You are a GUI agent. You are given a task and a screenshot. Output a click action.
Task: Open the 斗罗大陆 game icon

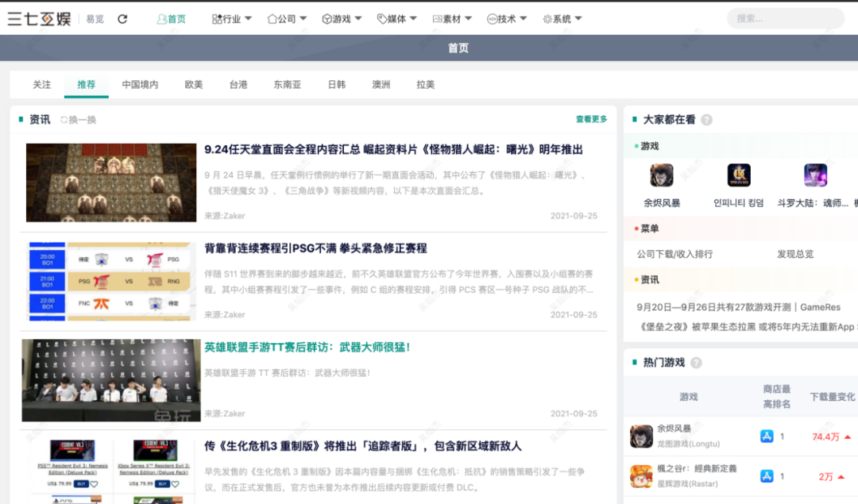[x=815, y=175]
